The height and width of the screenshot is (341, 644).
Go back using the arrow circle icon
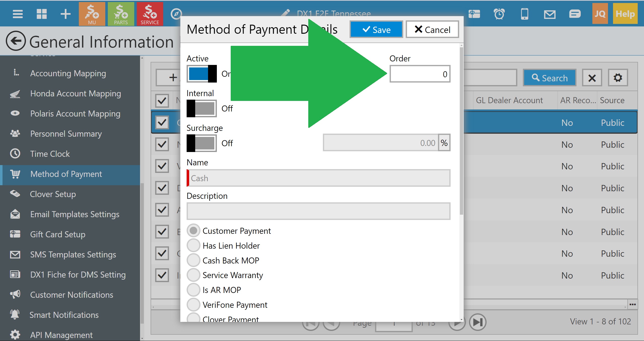[x=16, y=41]
